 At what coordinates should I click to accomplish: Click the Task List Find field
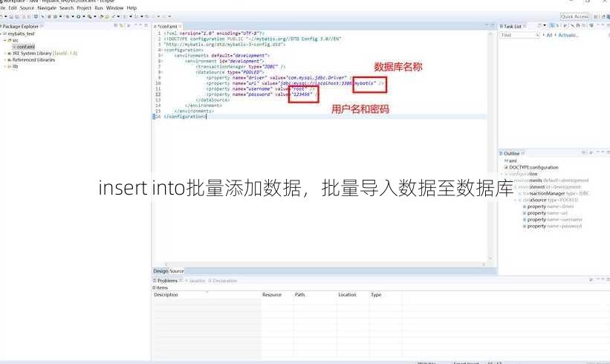tap(519, 35)
